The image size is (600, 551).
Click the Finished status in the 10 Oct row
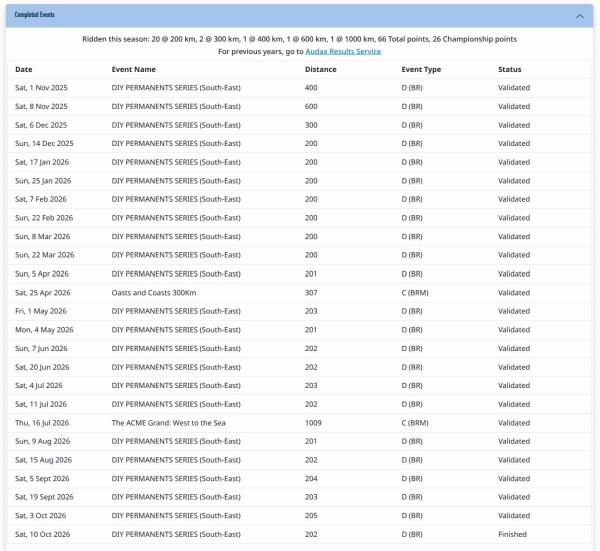(512, 535)
